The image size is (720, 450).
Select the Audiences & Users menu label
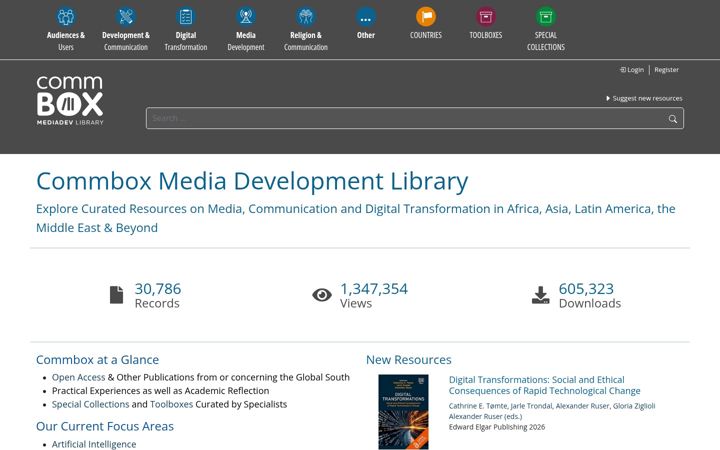click(66, 41)
